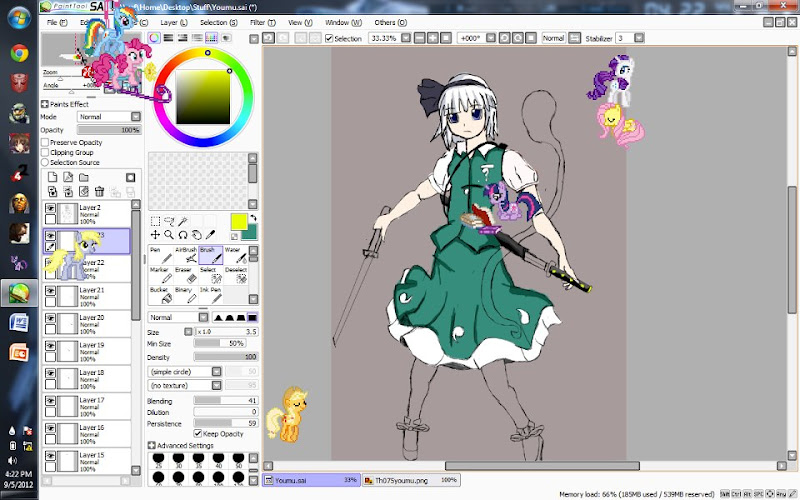Choose the Deselect pen tool
The height and width of the screenshot is (500, 800).
[235, 275]
